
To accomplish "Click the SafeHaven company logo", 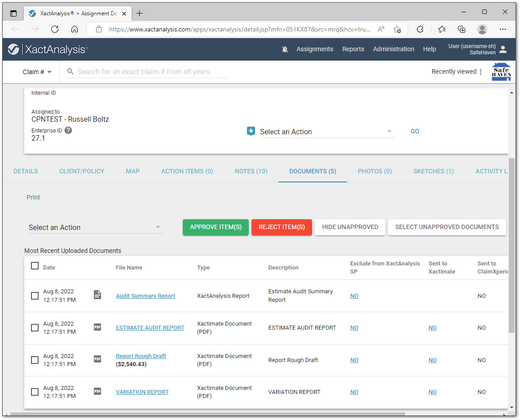I will coord(501,72).
